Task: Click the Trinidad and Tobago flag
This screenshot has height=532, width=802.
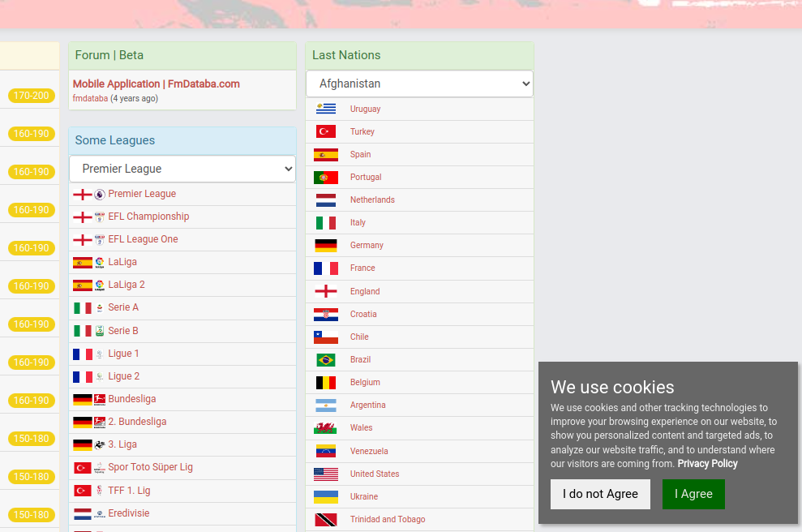Action: (326, 519)
